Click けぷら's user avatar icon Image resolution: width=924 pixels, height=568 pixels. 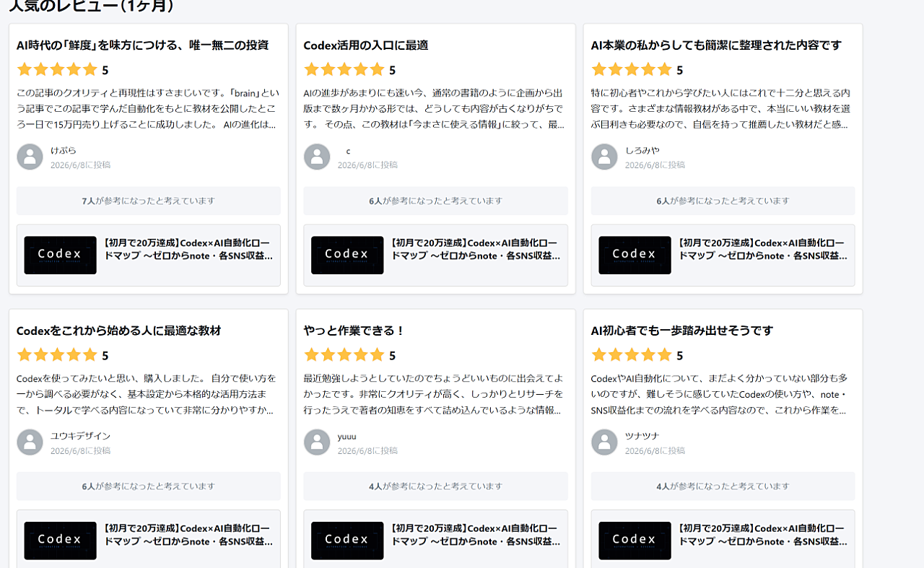pyautogui.click(x=30, y=157)
